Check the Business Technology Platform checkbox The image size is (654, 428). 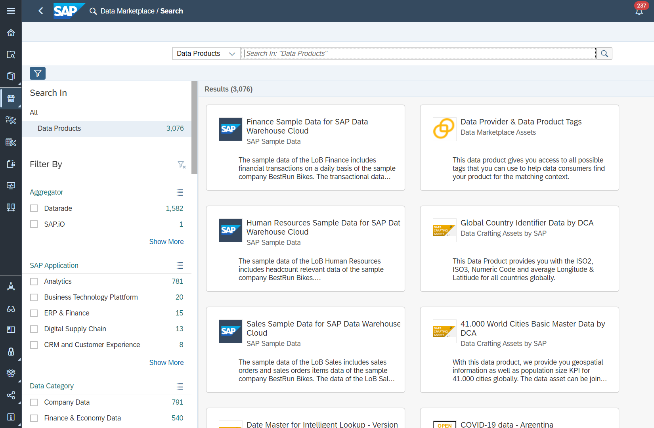click(34, 297)
